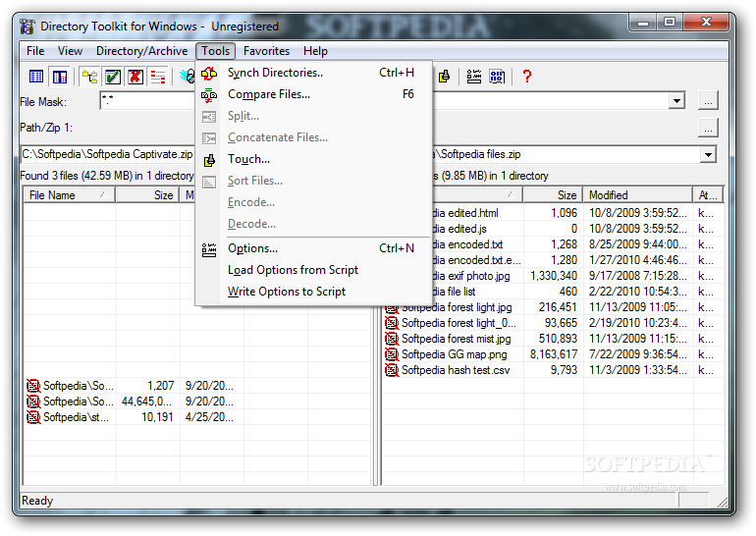
Task: Choose Synch Directories from Tools menu
Action: pyautogui.click(x=313, y=73)
